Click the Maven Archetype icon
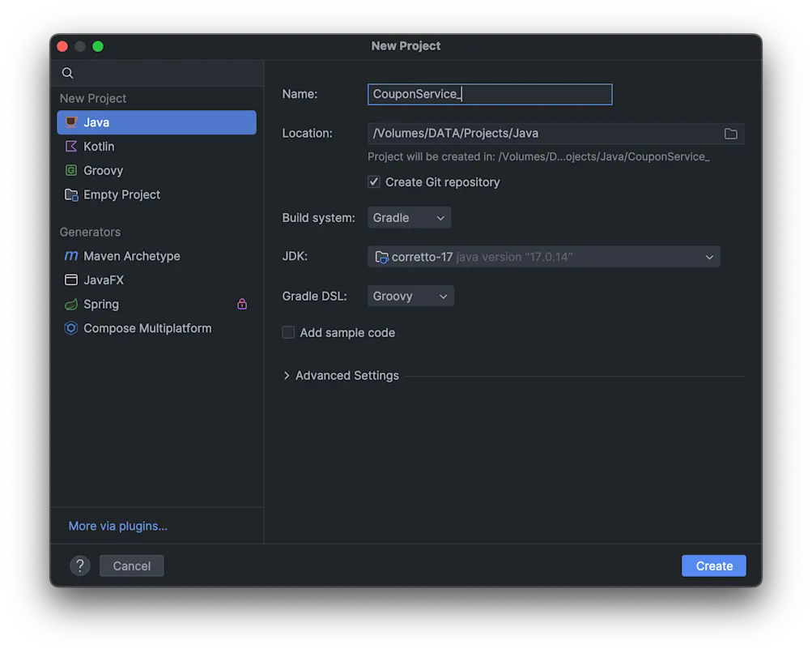This screenshot has width=812, height=653. 71,256
